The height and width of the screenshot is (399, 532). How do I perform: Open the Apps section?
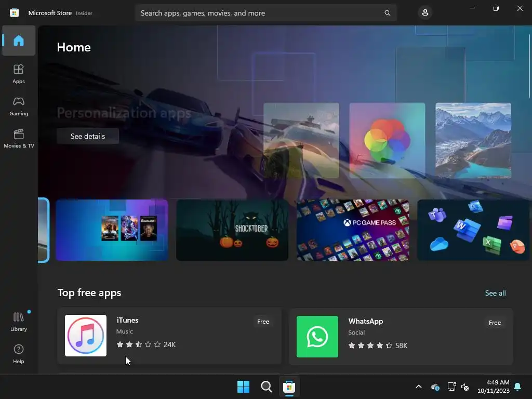pos(19,74)
